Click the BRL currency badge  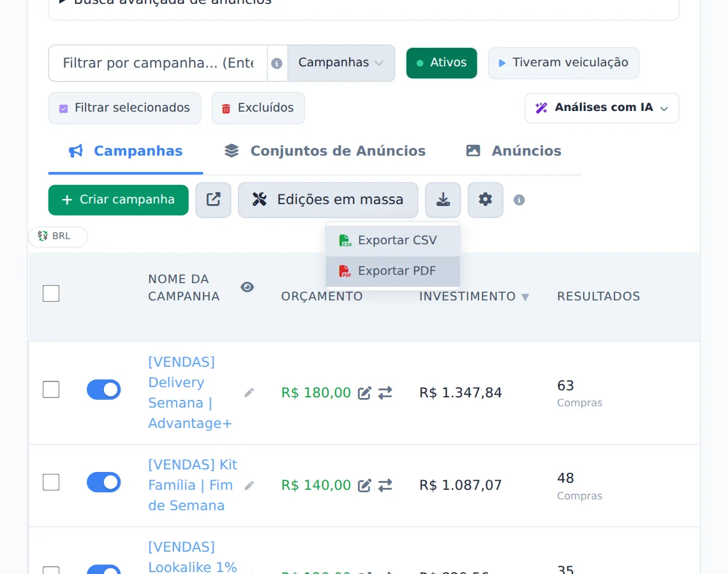click(x=58, y=236)
